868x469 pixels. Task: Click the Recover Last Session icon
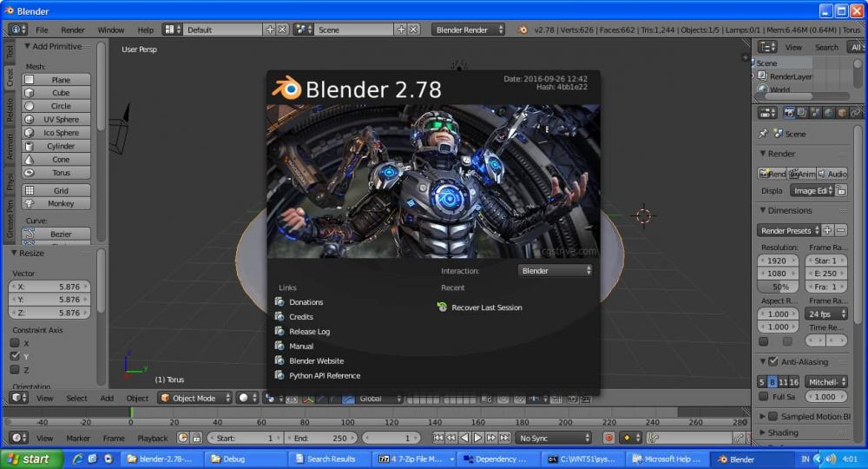[x=443, y=307]
